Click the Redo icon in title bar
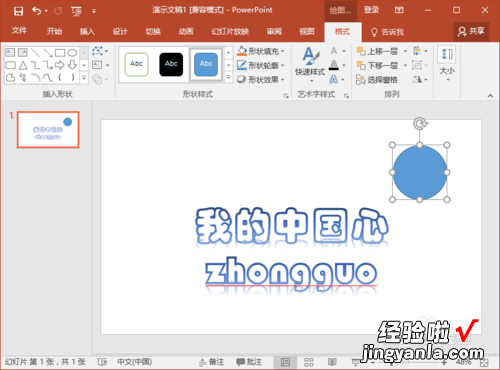This screenshot has height=370, width=500. (58, 11)
